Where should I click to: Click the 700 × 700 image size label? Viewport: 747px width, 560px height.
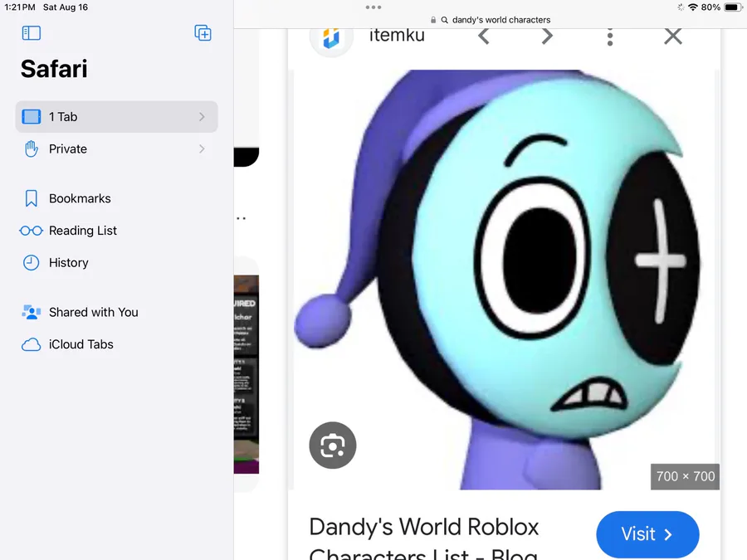point(685,476)
